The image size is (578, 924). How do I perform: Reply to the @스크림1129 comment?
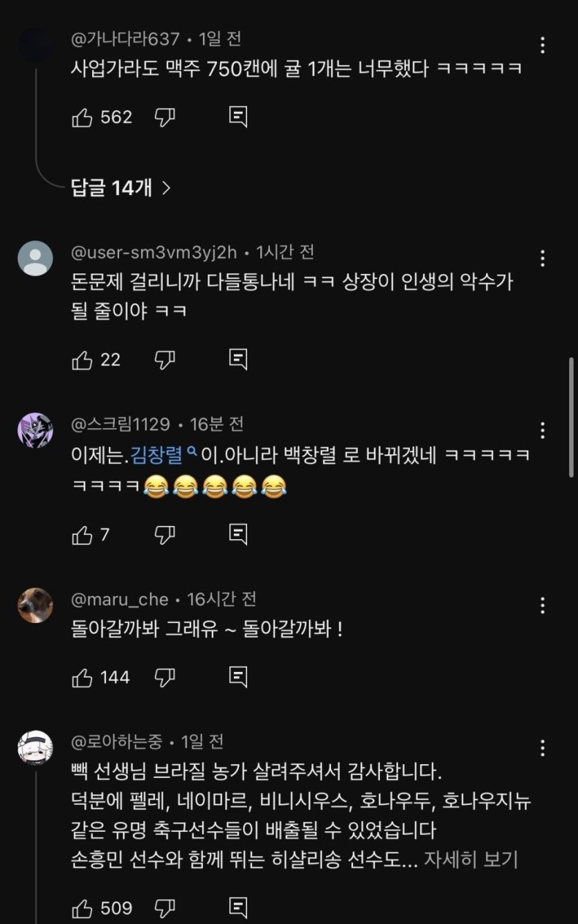pos(238,535)
